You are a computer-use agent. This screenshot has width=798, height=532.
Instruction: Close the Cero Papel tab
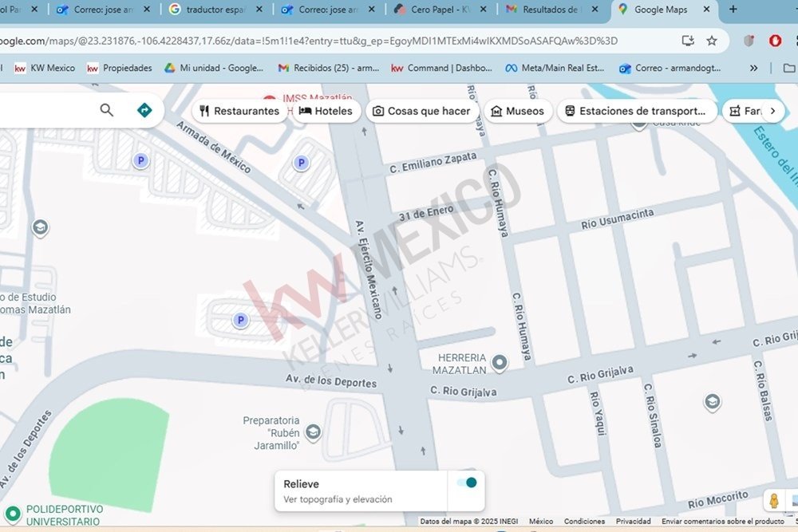[x=483, y=9]
